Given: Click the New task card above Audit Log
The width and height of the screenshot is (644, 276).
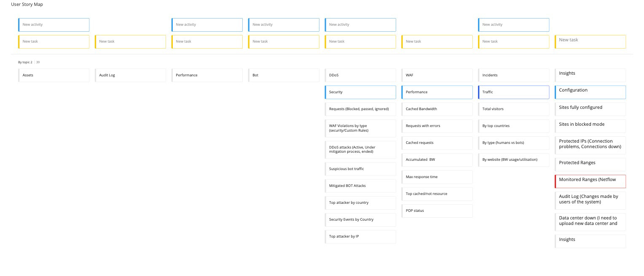Looking at the screenshot, I should 131,41.
